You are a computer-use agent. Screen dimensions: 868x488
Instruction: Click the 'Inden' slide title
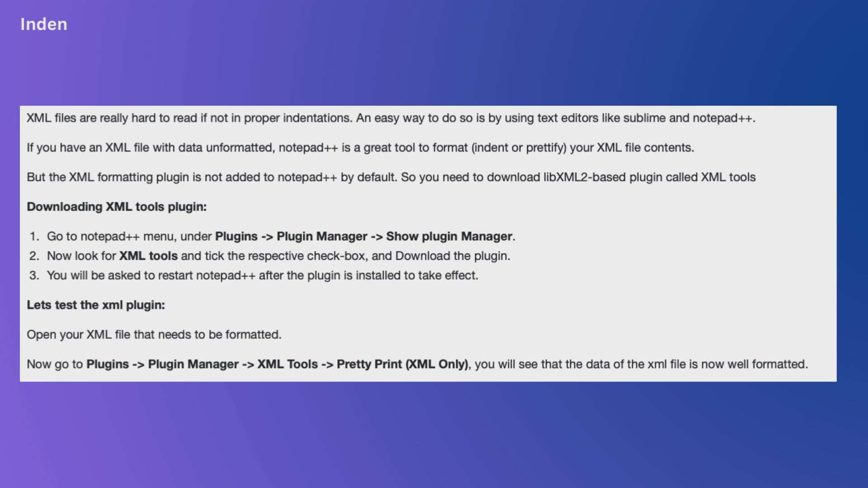(44, 24)
